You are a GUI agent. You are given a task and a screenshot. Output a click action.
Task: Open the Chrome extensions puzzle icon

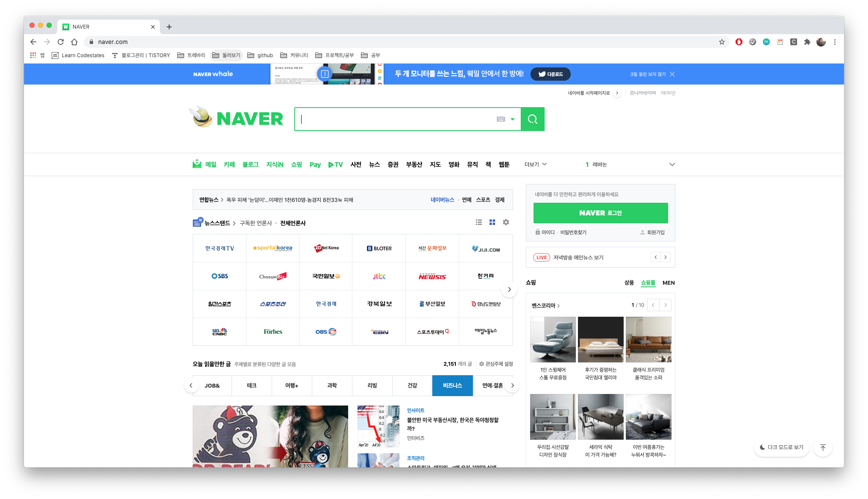click(x=807, y=42)
